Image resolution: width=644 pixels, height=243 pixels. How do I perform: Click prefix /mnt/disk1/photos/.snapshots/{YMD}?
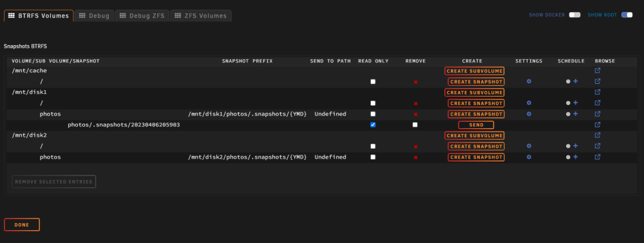[247, 114]
